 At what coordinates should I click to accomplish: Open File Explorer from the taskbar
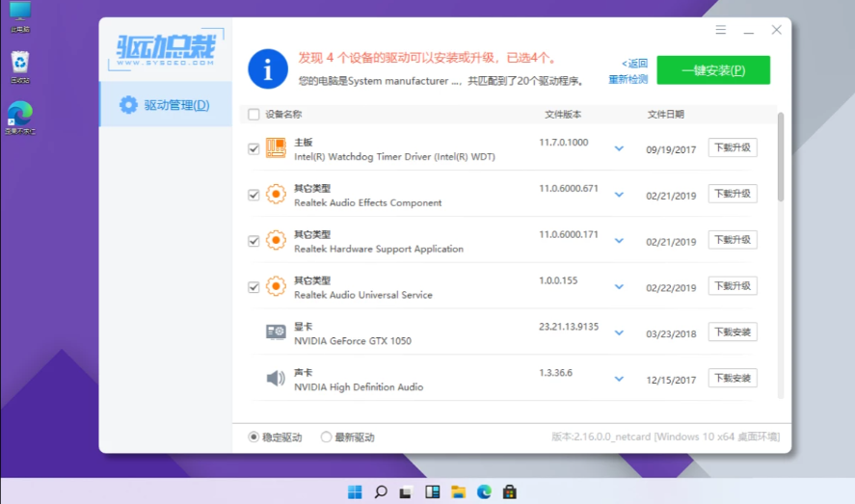[459, 492]
